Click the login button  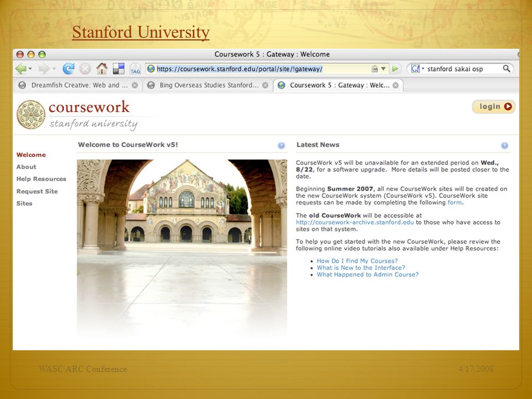[494, 106]
